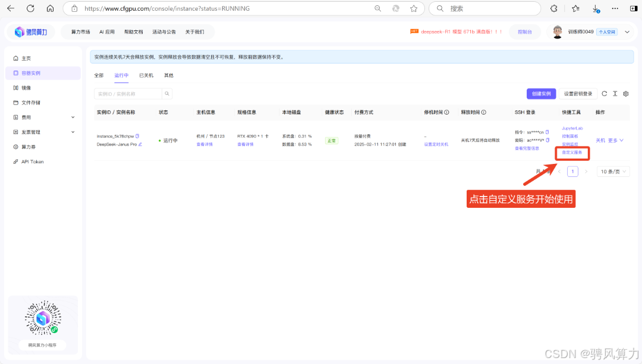Image resolution: width=642 pixels, height=364 pixels.
Task: Click info icon beside 释放时间 header
Action: 483,112
